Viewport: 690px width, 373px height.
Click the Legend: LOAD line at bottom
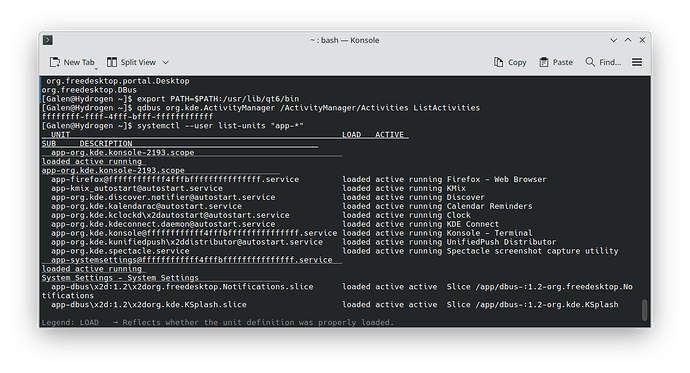pos(218,322)
